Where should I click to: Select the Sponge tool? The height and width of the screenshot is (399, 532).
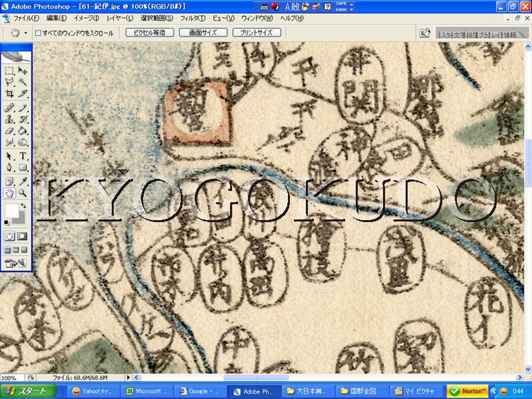tap(22, 142)
